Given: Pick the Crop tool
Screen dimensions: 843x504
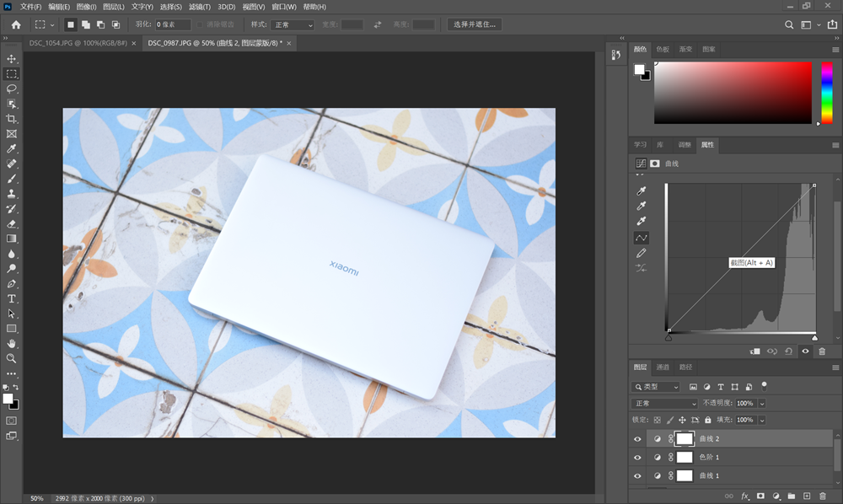Looking at the screenshot, I should 12,119.
